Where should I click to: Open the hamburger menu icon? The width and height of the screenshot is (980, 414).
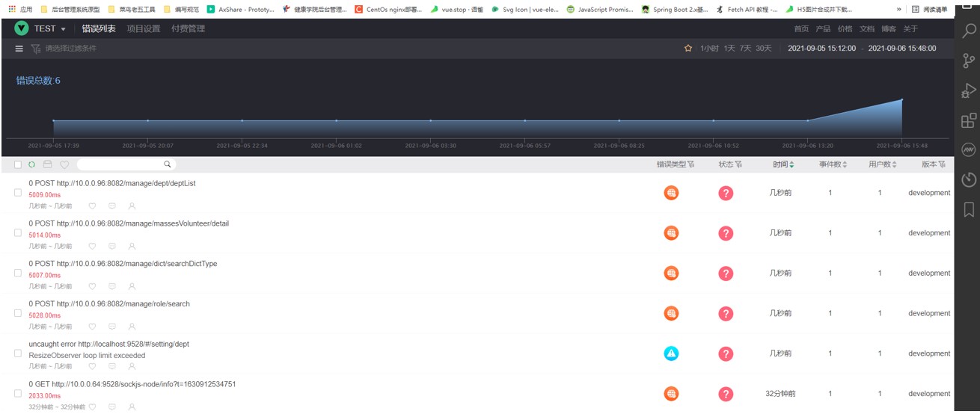[x=19, y=49]
